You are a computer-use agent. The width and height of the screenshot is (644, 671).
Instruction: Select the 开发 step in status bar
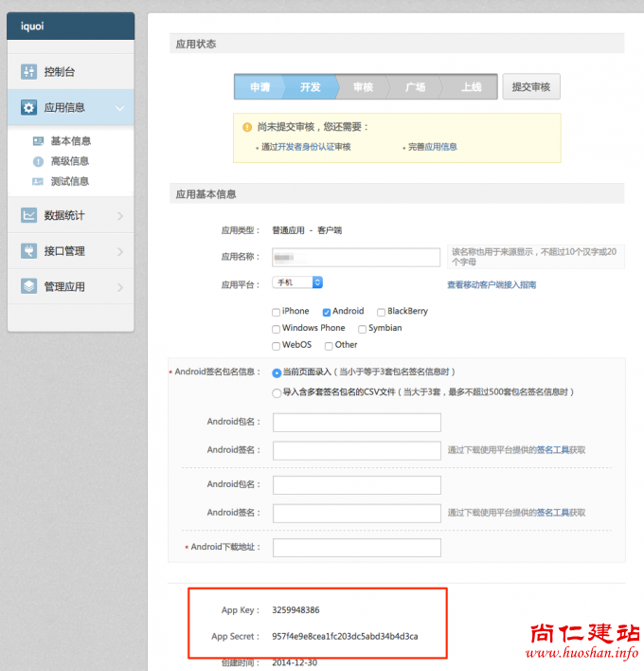pyautogui.click(x=311, y=87)
